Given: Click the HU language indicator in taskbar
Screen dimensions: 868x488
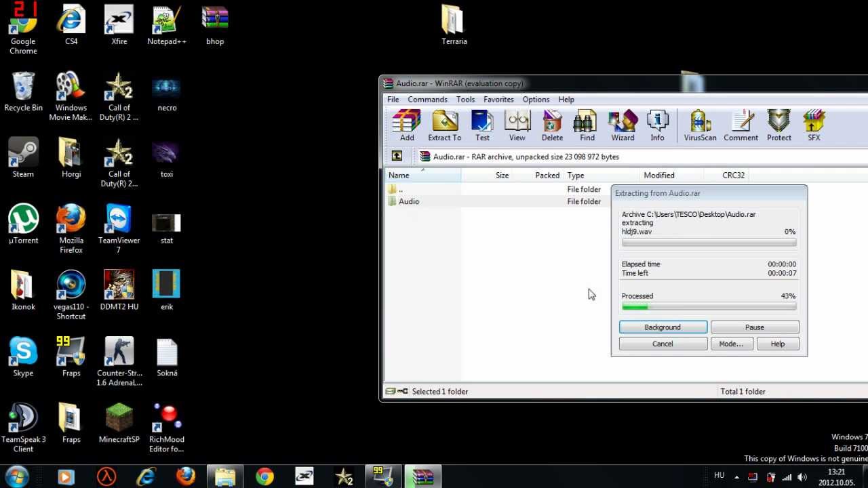Looking at the screenshot, I should tap(719, 476).
